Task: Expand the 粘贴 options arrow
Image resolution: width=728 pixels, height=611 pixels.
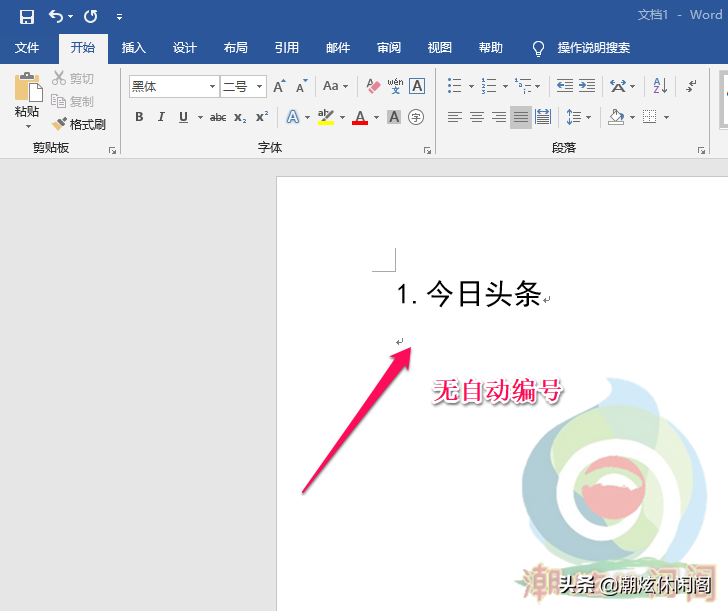Action: click(28, 126)
